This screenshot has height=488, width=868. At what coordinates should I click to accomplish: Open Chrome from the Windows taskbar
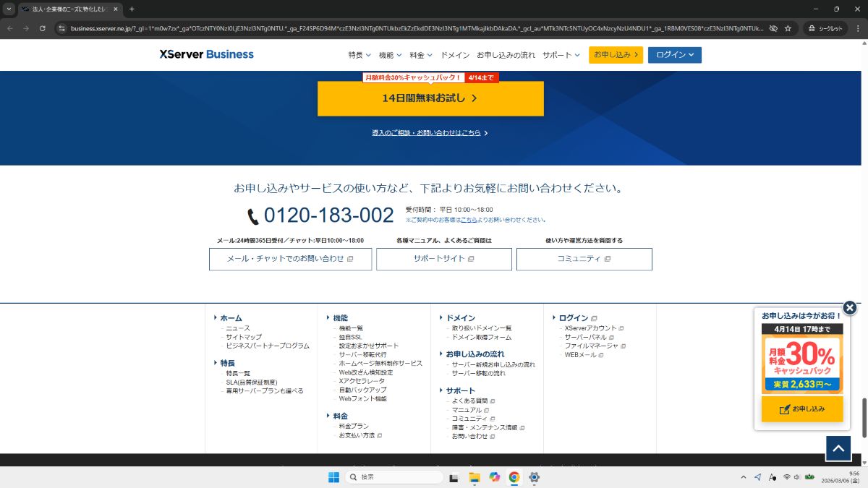click(514, 477)
